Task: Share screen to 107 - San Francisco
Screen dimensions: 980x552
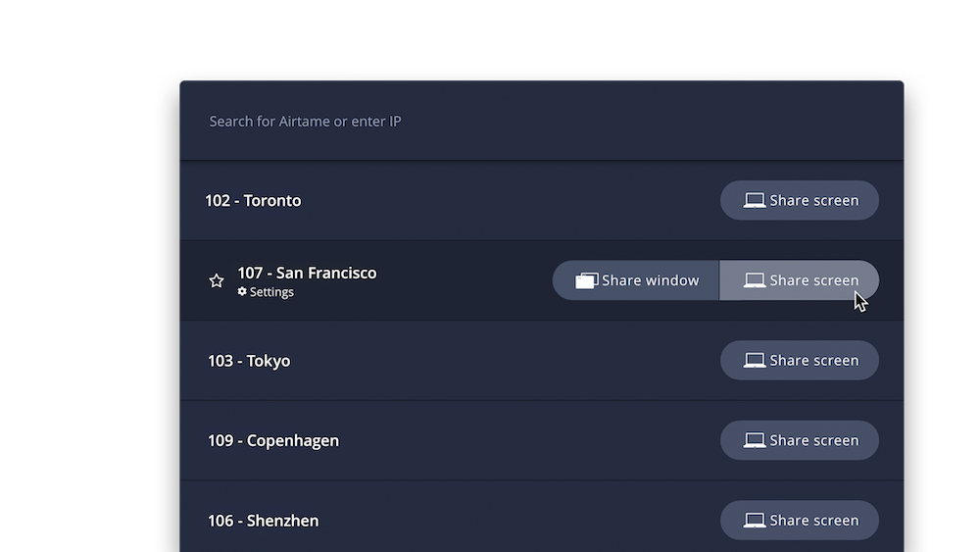Action: point(800,280)
